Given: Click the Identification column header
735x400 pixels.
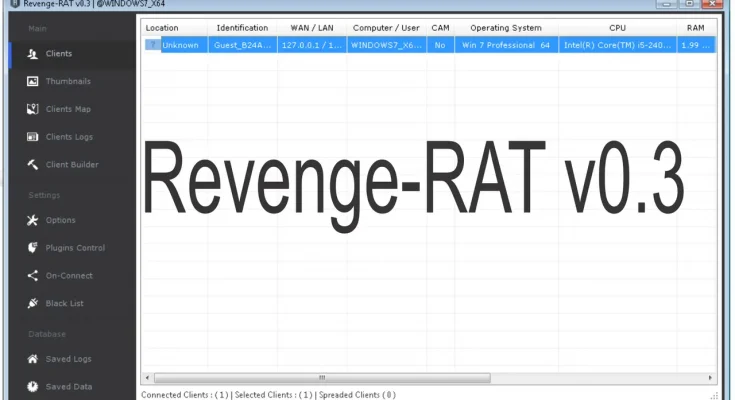Looking at the screenshot, I should pyautogui.click(x=242, y=28).
